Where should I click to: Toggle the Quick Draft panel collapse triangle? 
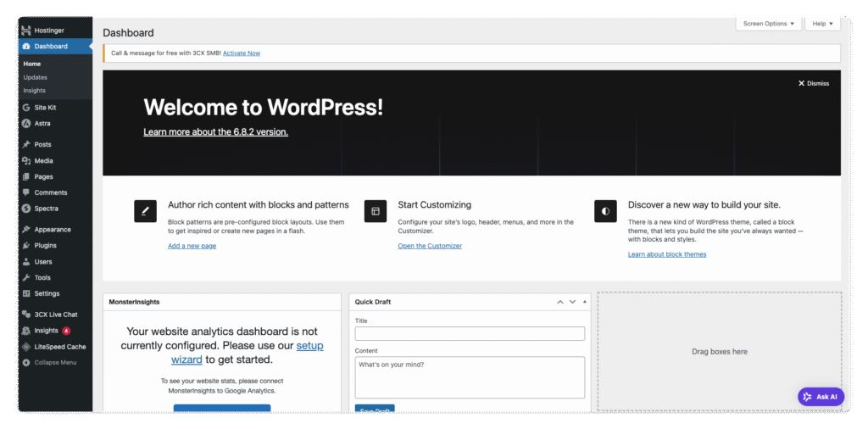(x=585, y=302)
